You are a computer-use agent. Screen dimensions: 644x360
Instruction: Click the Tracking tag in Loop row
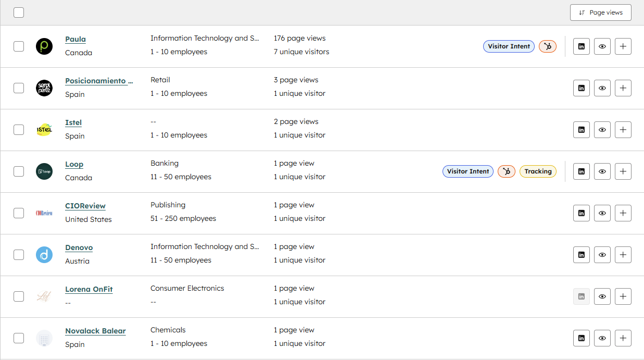[538, 171]
